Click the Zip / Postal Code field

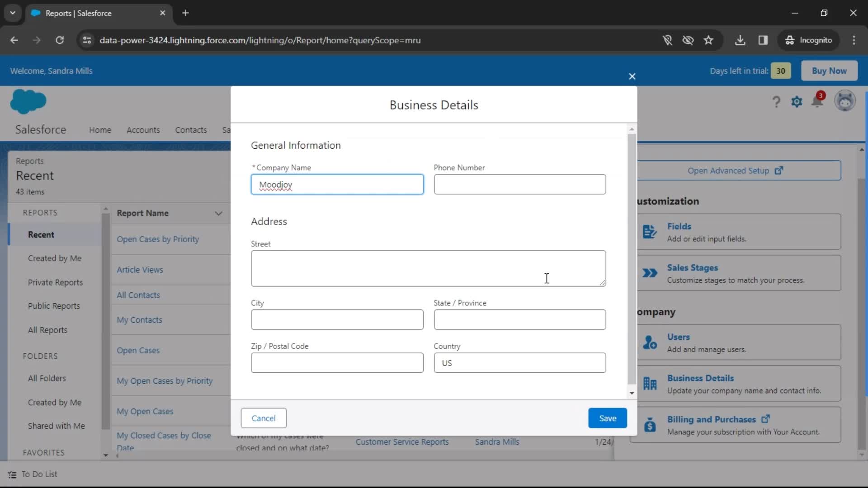point(337,363)
